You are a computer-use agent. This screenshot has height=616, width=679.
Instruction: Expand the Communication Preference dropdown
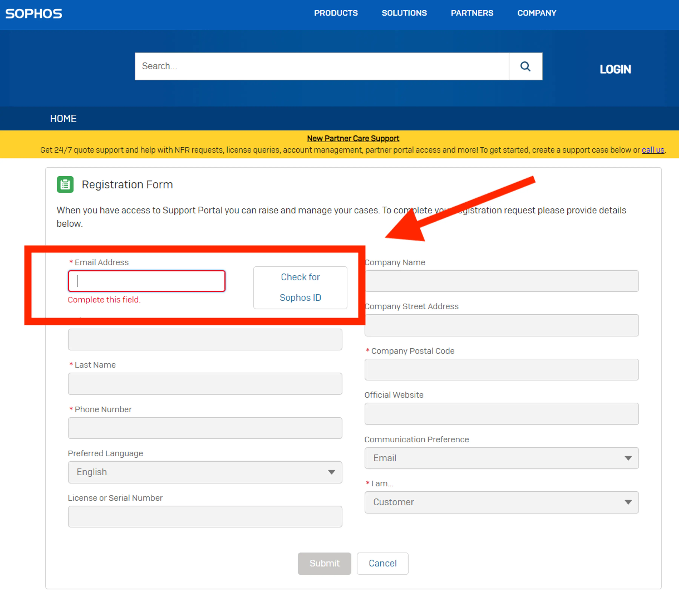point(501,458)
